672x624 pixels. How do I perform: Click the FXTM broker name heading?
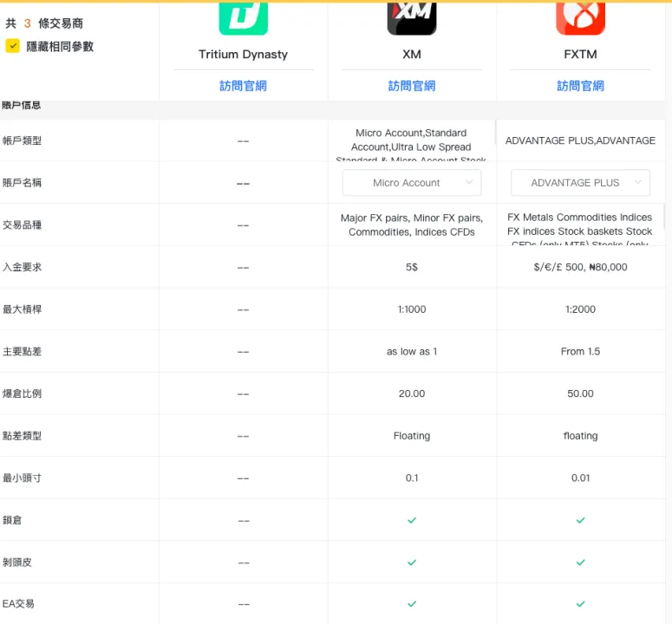580,55
